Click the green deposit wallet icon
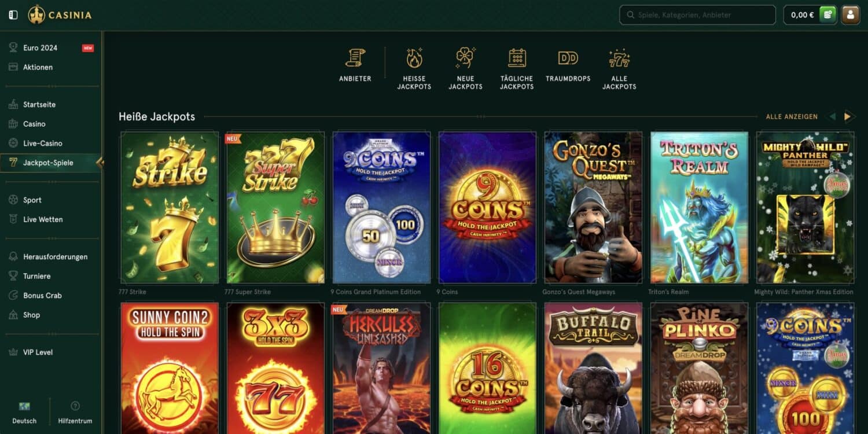The width and height of the screenshot is (868, 434). point(827,15)
